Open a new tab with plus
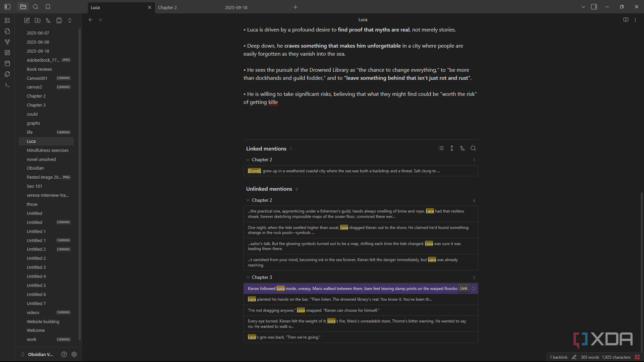The width and height of the screenshot is (644, 362). click(296, 7)
